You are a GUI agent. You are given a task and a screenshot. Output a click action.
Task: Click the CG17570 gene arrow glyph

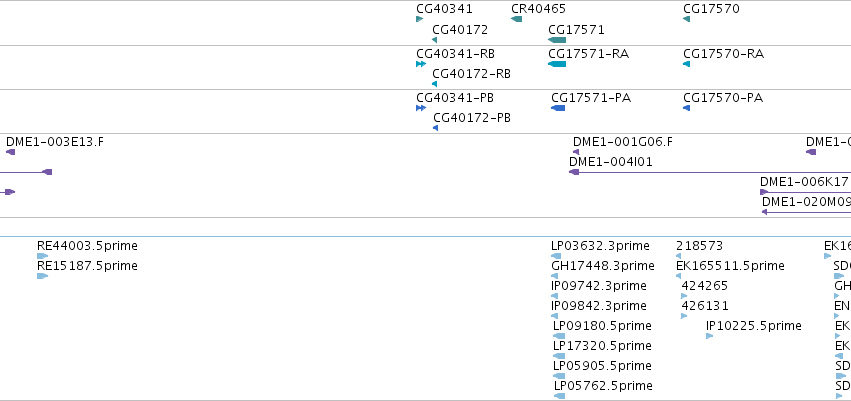[x=687, y=19]
